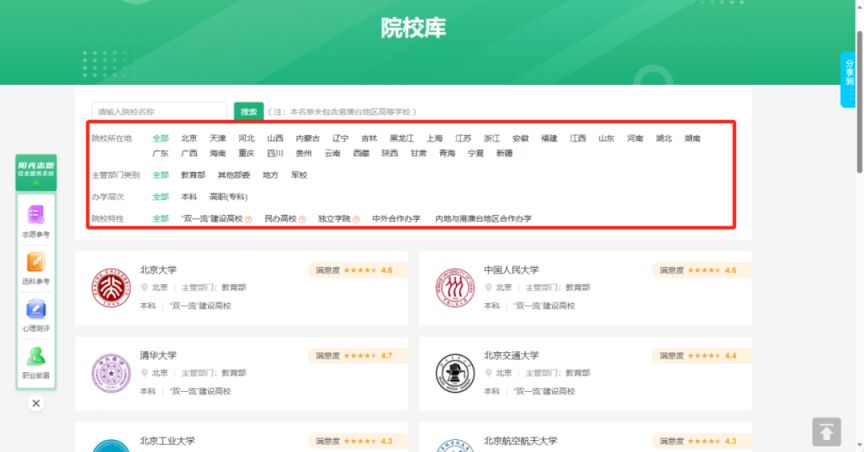864x452 pixels.
Task: Open the 职业前景 sidebar icon
Action: 36,362
